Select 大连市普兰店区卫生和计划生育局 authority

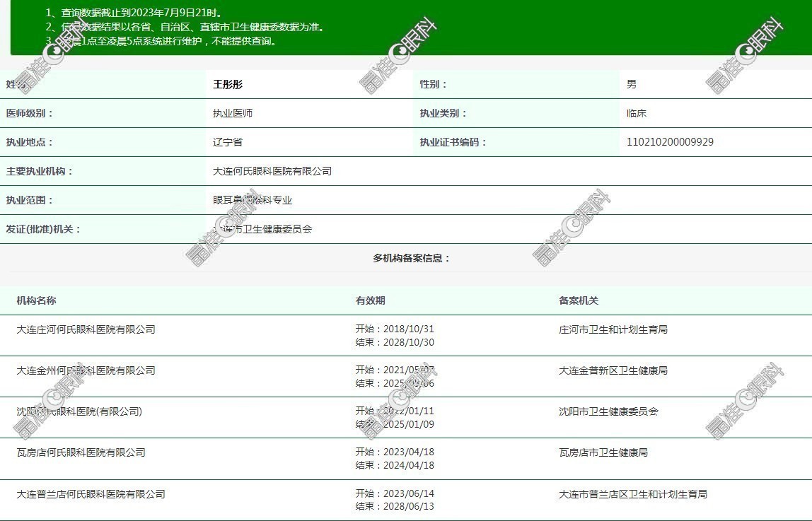pos(633,494)
